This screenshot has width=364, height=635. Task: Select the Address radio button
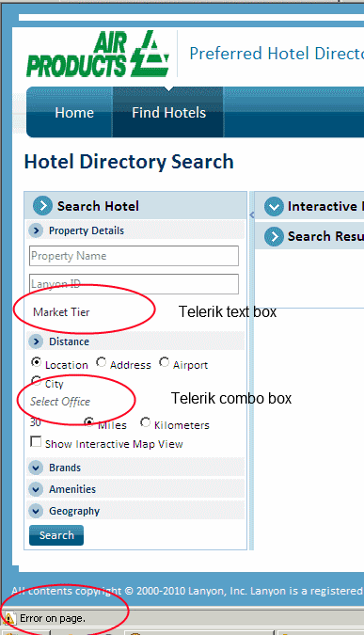point(102,362)
